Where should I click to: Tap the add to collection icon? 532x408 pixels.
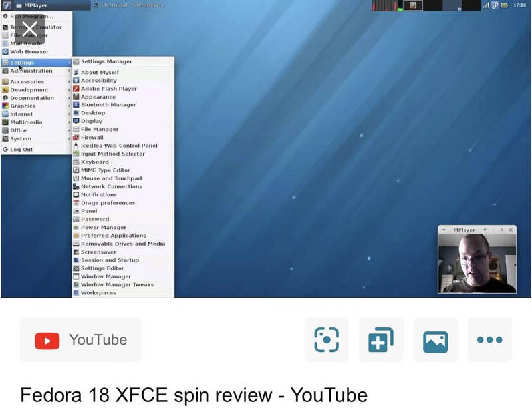(380, 339)
